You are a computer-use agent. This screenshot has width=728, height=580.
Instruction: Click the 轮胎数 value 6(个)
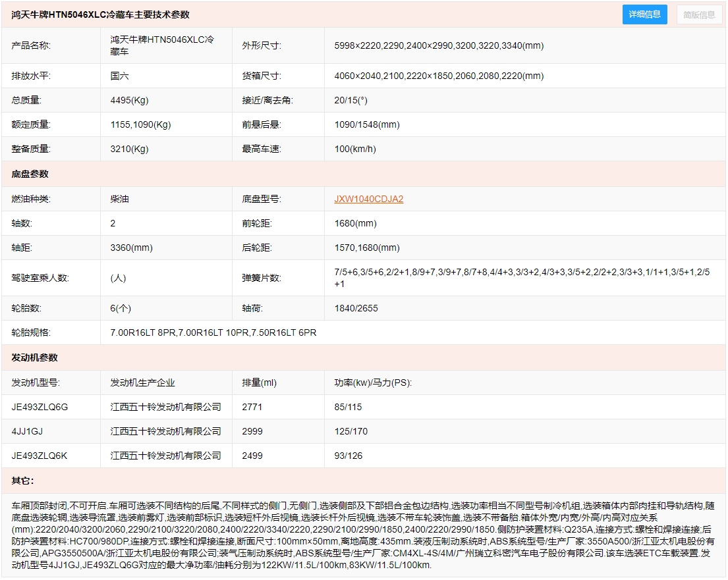tap(121, 308)
